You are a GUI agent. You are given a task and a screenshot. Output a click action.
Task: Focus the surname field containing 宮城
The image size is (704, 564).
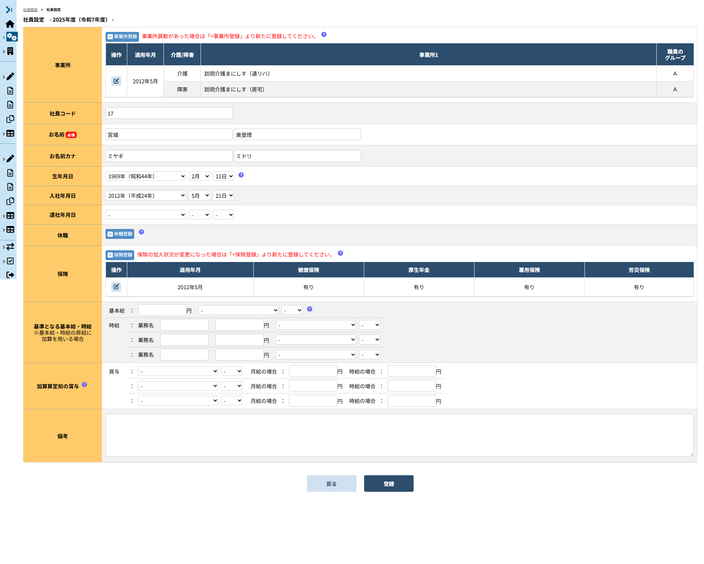coord(169,134)
